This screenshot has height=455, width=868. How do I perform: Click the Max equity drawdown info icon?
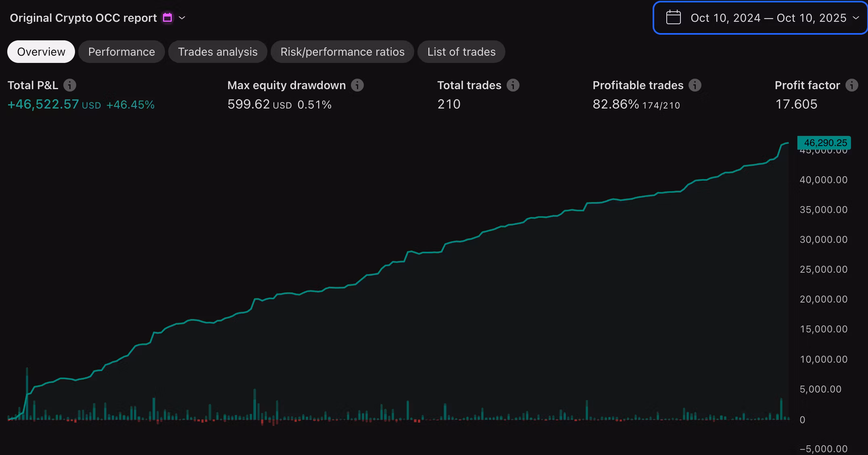click(x=357, y=85)
